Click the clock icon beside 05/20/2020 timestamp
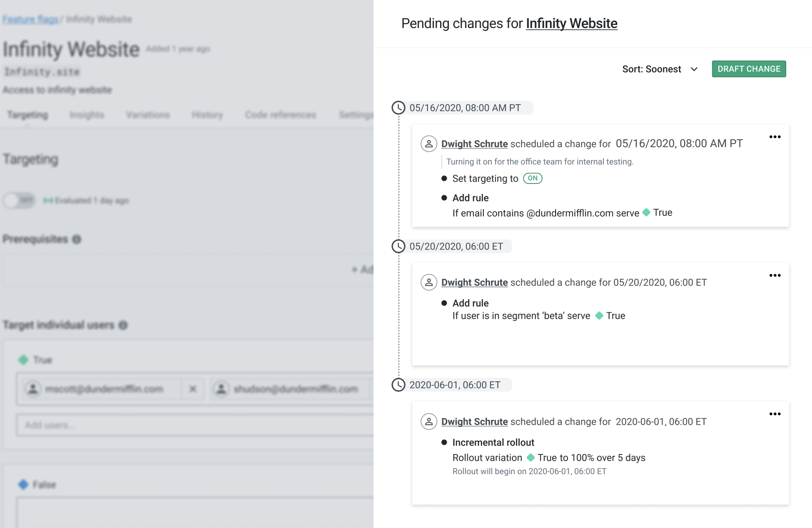812x528 pixels. pyautogui.click(x=399, y=246)
